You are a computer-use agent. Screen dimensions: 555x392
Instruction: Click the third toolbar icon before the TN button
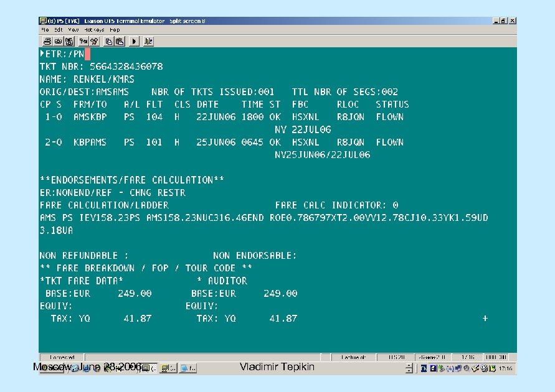click(x=69, y=41)
